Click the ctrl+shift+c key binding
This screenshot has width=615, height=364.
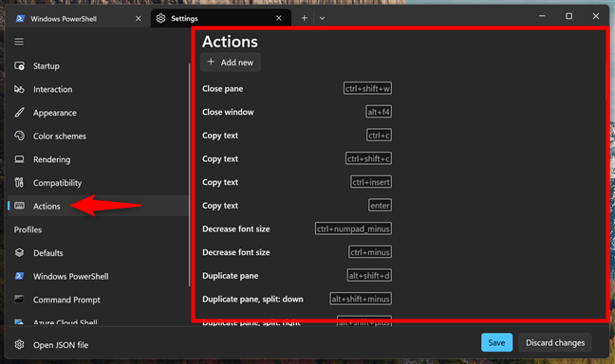tap(368, 158)
